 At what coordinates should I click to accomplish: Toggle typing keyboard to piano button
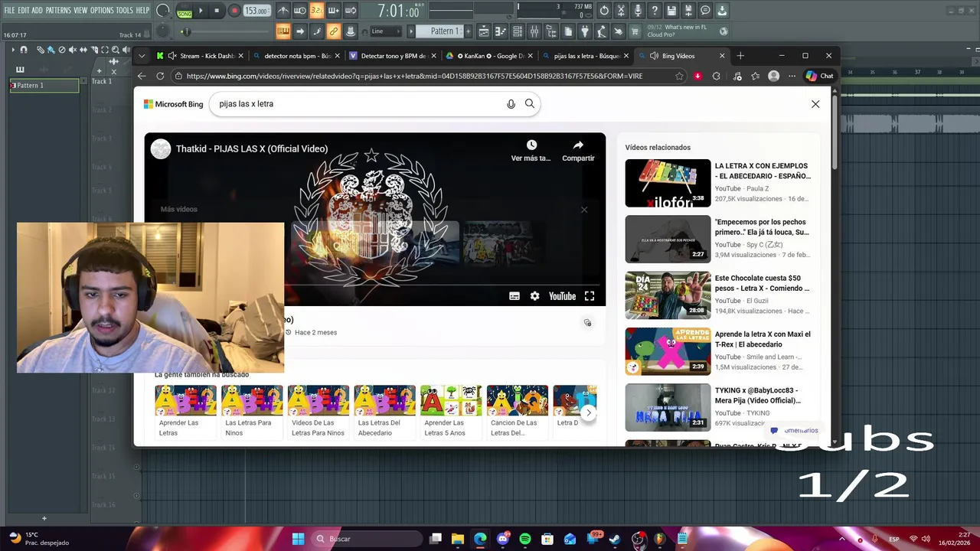click(x=283, y=31)
